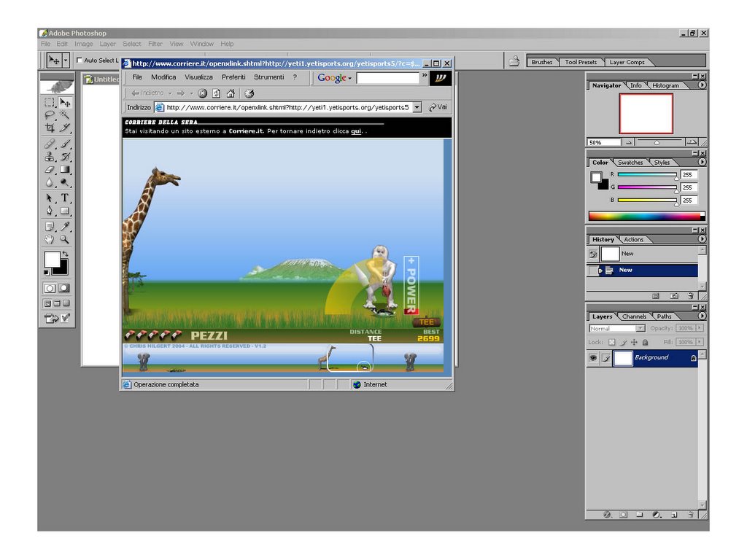Select the Brush tool

click(65, 144)
